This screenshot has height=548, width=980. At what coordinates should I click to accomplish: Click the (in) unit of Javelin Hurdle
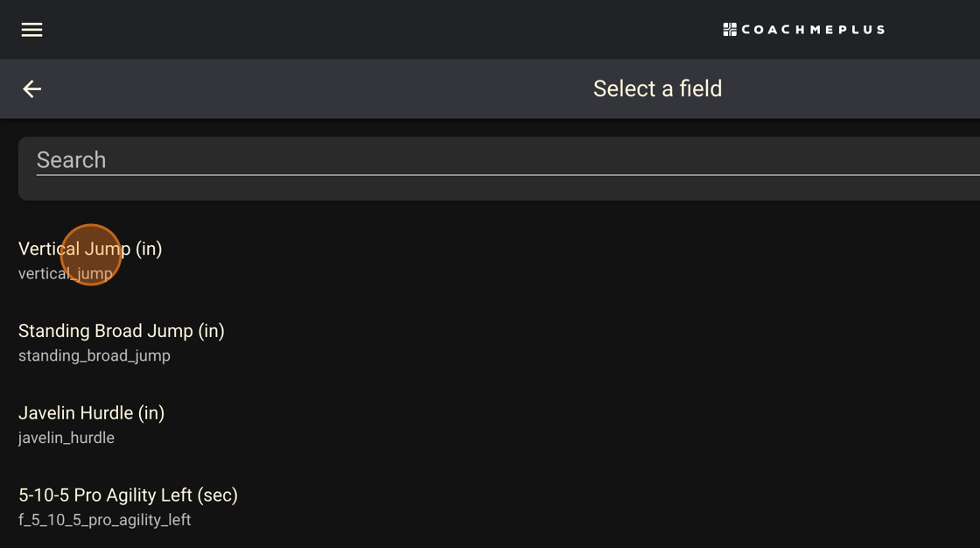(151, 413)
